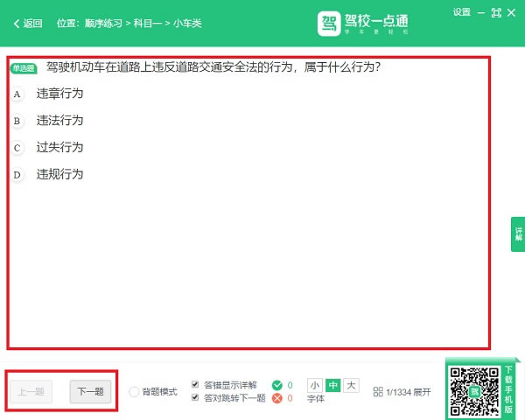Click the green correct-count check icon
Screen dimensions: 525x420
click(277, 385)
